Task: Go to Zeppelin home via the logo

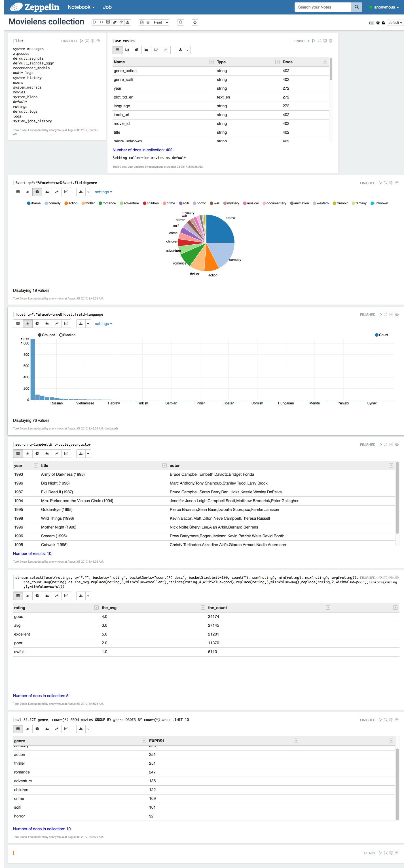Action: coord(34,7)
